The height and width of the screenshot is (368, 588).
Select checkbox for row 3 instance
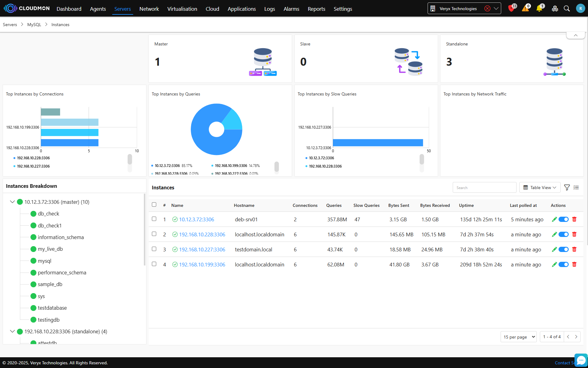pyautogui.click(x=154, y=249)
